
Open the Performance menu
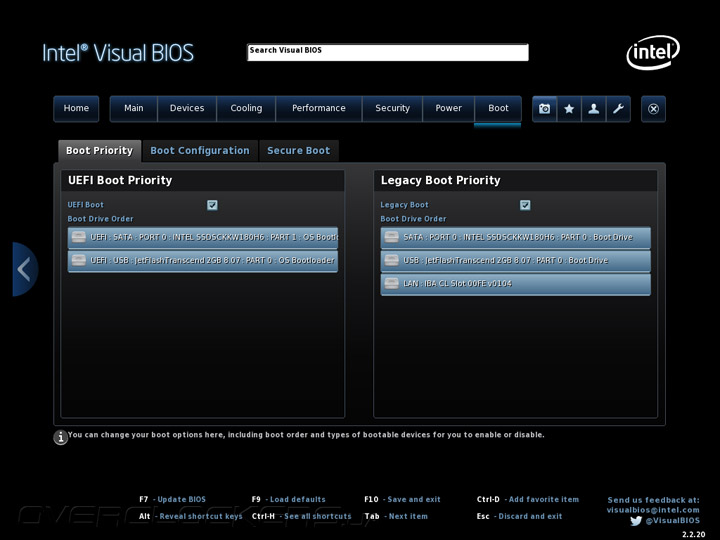click(x=319, y=109)
